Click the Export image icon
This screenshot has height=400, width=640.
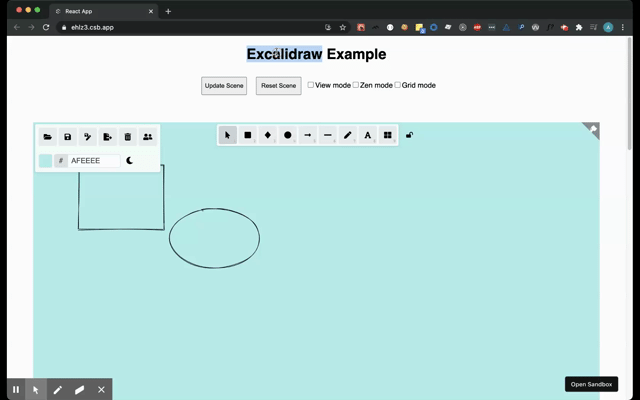click(108, 137)
